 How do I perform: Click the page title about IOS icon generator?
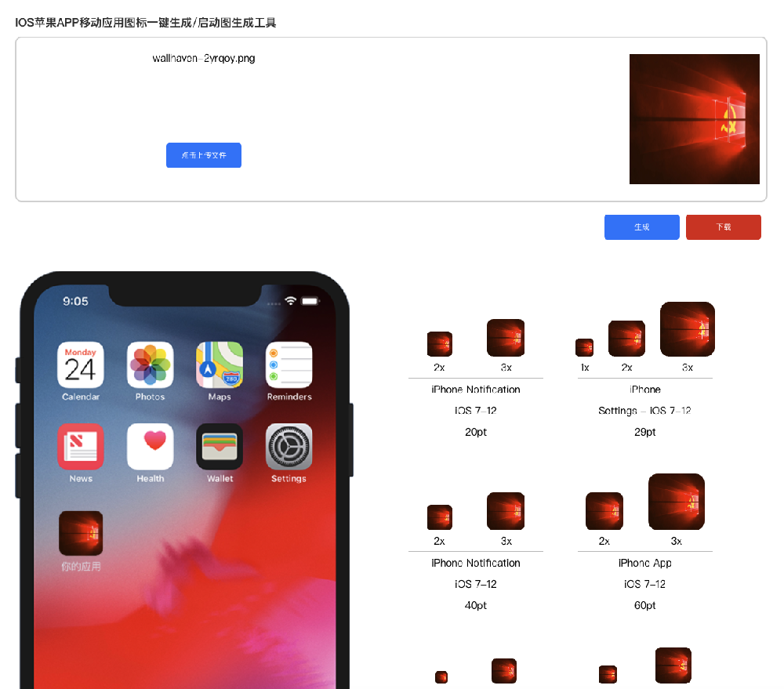[146, 23]
